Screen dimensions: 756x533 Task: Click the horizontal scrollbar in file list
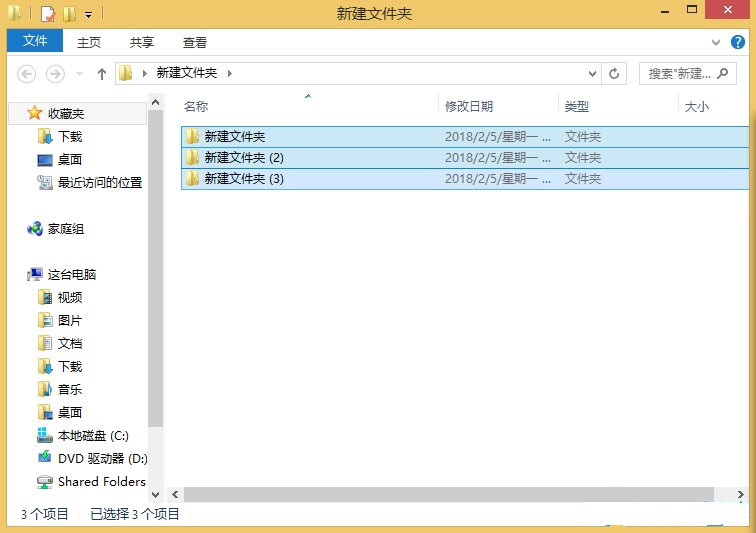pos(440,494)
